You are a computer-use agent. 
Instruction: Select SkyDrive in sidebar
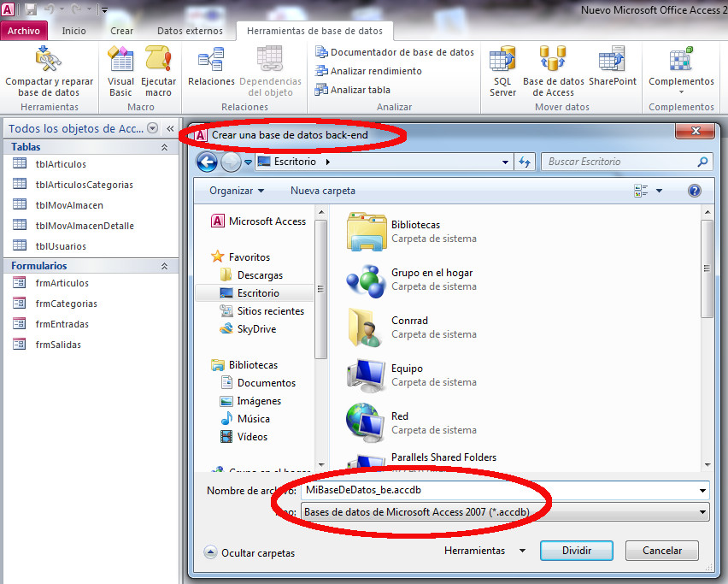click(248, 329)
